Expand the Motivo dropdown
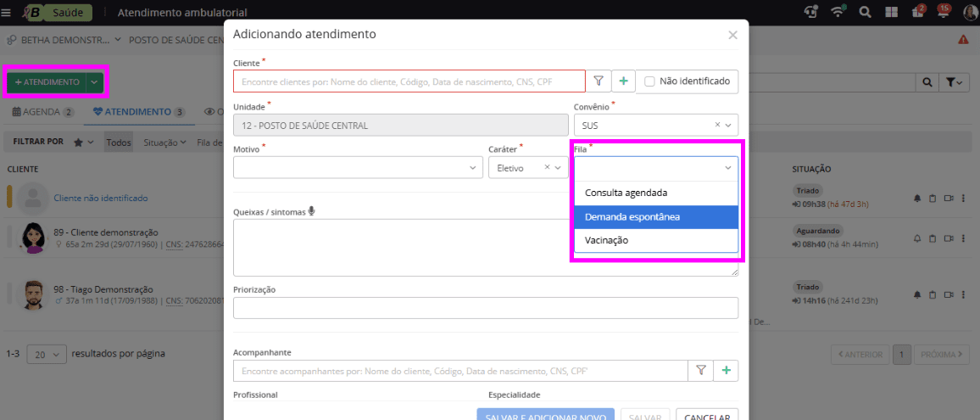The width and height of the screenshot is (980, 420). [358, 168]
